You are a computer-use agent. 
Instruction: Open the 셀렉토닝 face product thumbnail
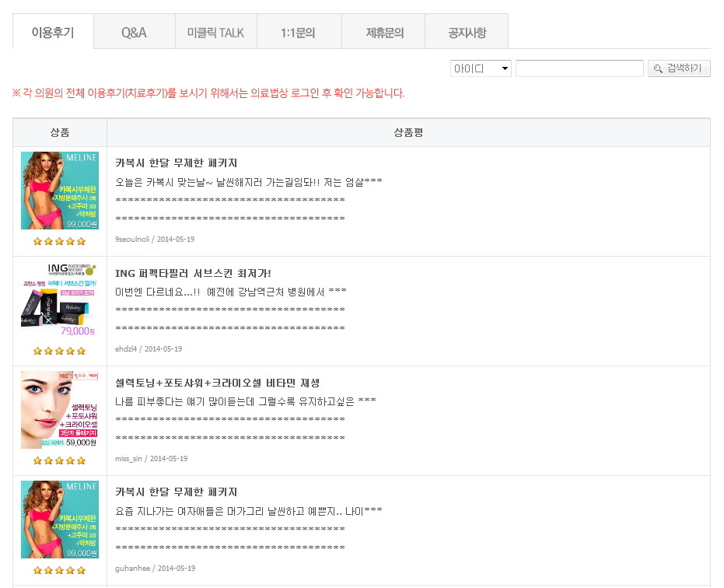(x=60, y=410)
